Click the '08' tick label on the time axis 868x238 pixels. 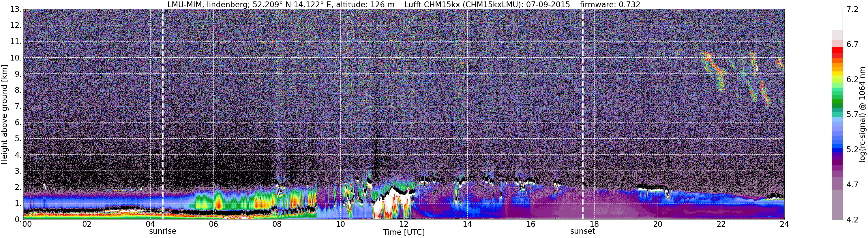tap(277, 224)
